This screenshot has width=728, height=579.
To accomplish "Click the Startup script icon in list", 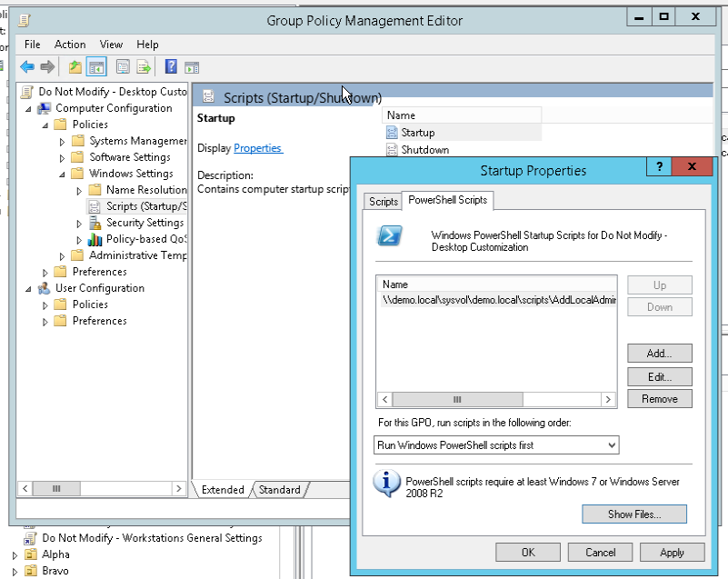I will [x=392, y=133].
